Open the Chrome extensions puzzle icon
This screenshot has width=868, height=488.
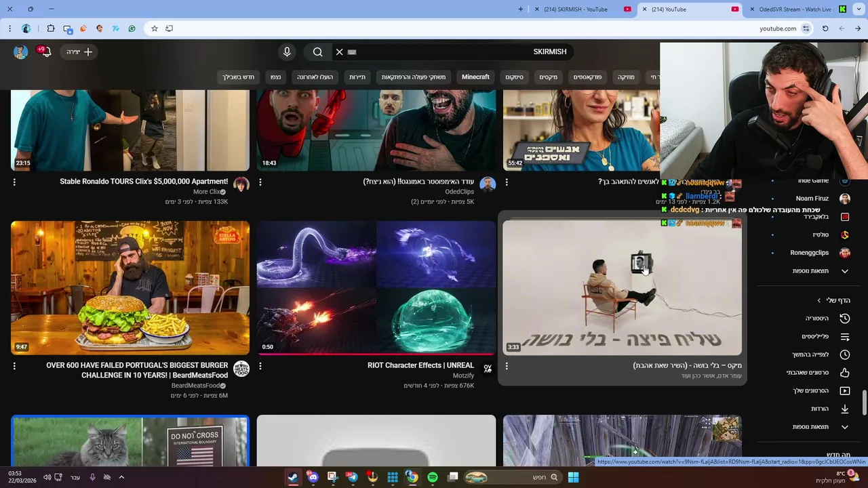(x=51, y=28)
